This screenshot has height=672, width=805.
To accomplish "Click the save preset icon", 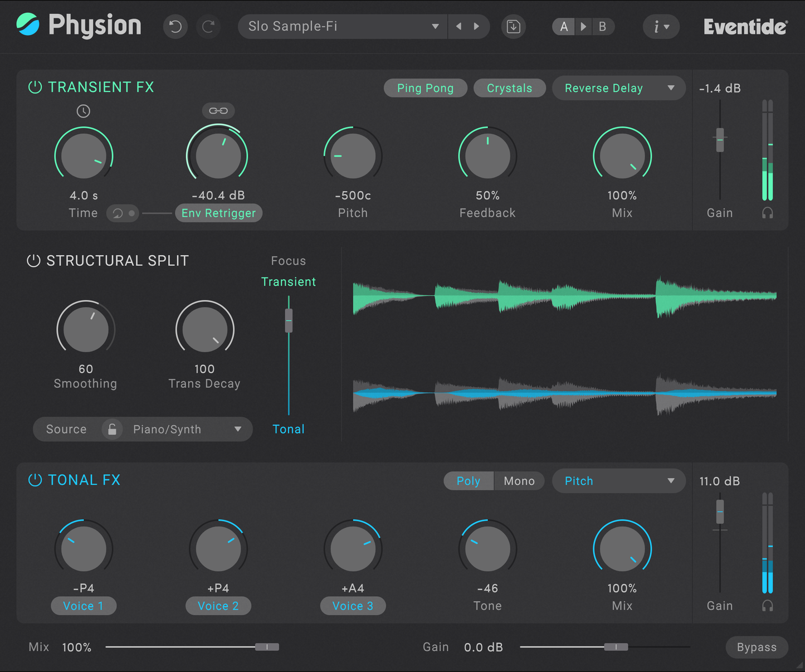I will pyautogui.click(x=513, y=26).
